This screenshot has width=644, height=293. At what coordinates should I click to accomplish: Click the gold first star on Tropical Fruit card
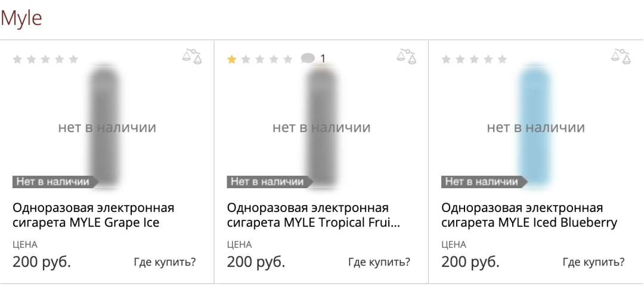pyautogui.click(x=231, y=60)
